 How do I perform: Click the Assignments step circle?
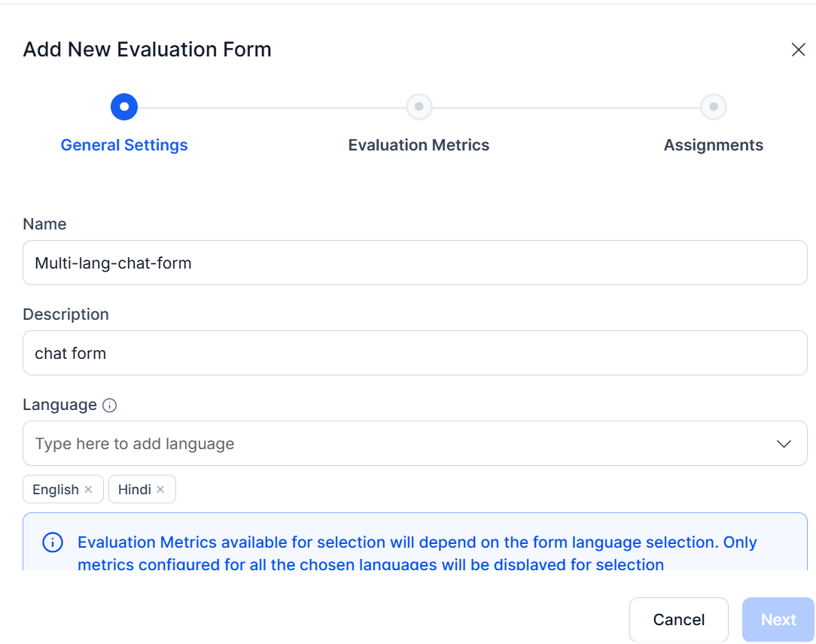[x=714, y=107]
